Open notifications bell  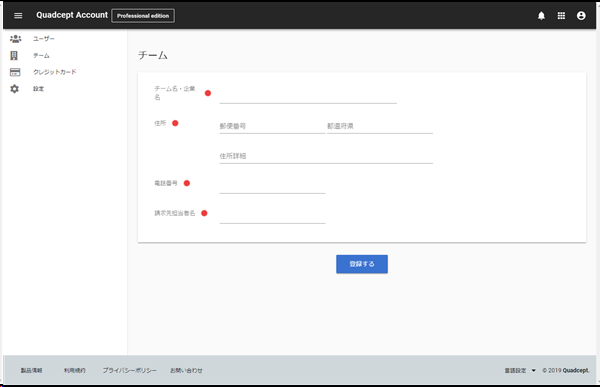pos(541,16)
